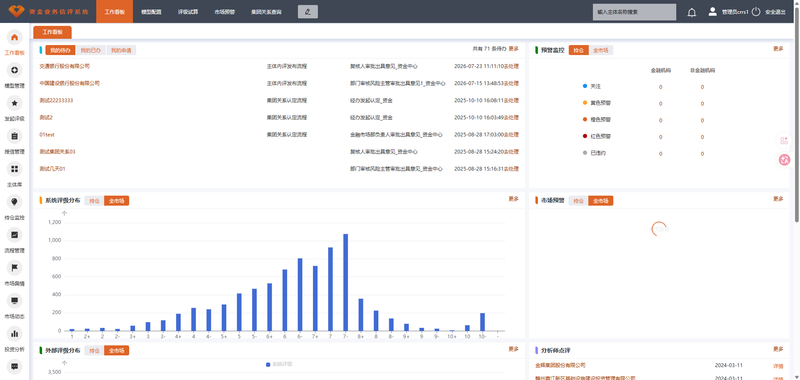Open 投资分析 bar chart icon
The width and height of the screenshot is (800, 380).
pyautogui.click(x=14, y=334)
